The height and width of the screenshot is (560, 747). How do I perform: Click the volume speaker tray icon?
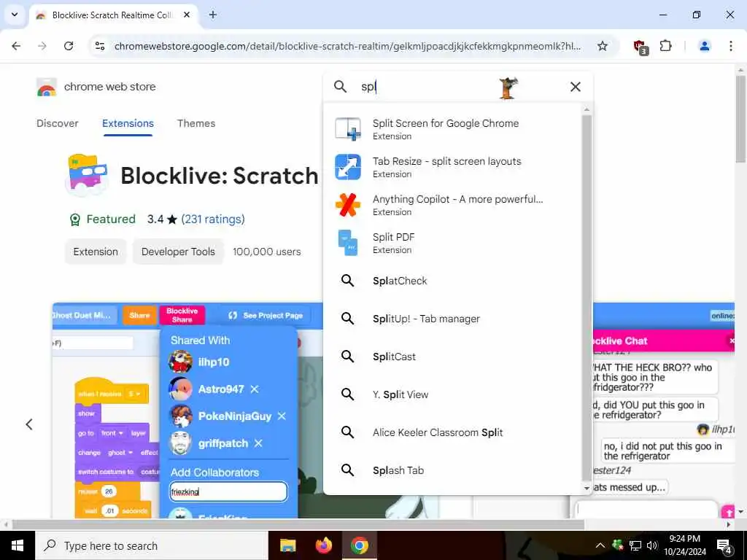(x=652, y=545)
